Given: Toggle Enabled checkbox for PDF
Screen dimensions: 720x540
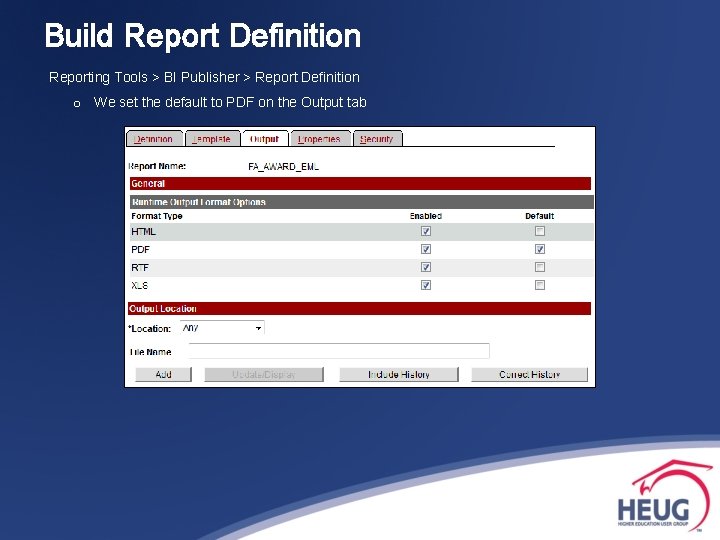Looking at the screenshot, I should [x=426, y=249].
